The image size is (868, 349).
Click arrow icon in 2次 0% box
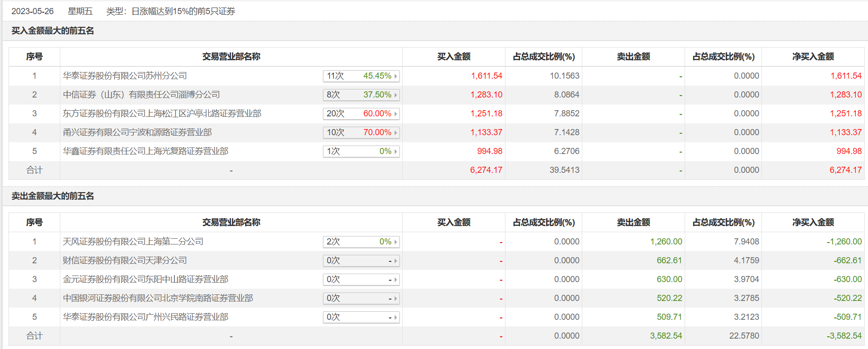click(396, 242)
